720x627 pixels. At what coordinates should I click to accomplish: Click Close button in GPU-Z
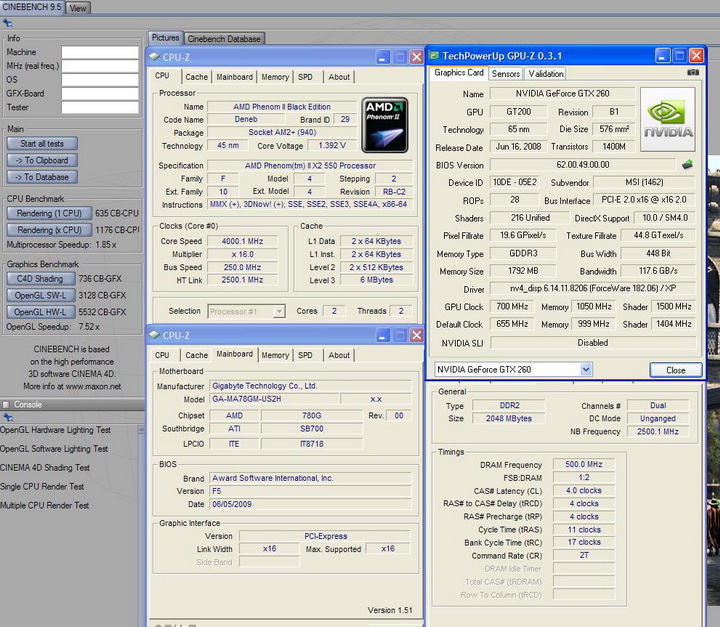point(676,370)
